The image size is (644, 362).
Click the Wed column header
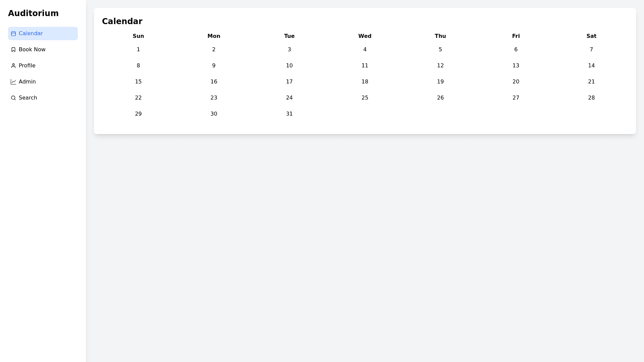pos(365,36)
